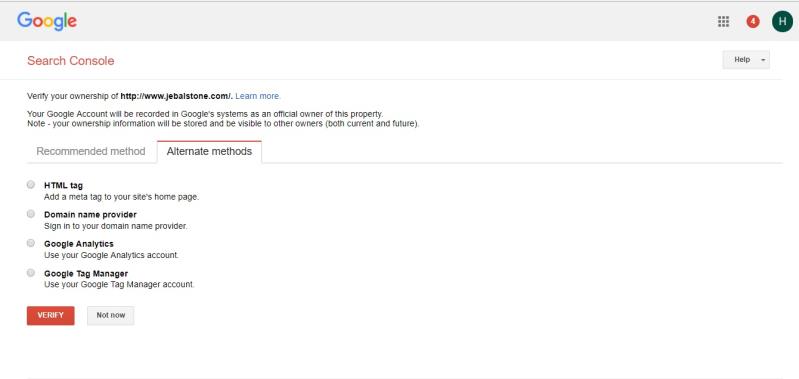Click the red VERIFY button
This screenshot has width=799, height=379.
click(50, 315)
